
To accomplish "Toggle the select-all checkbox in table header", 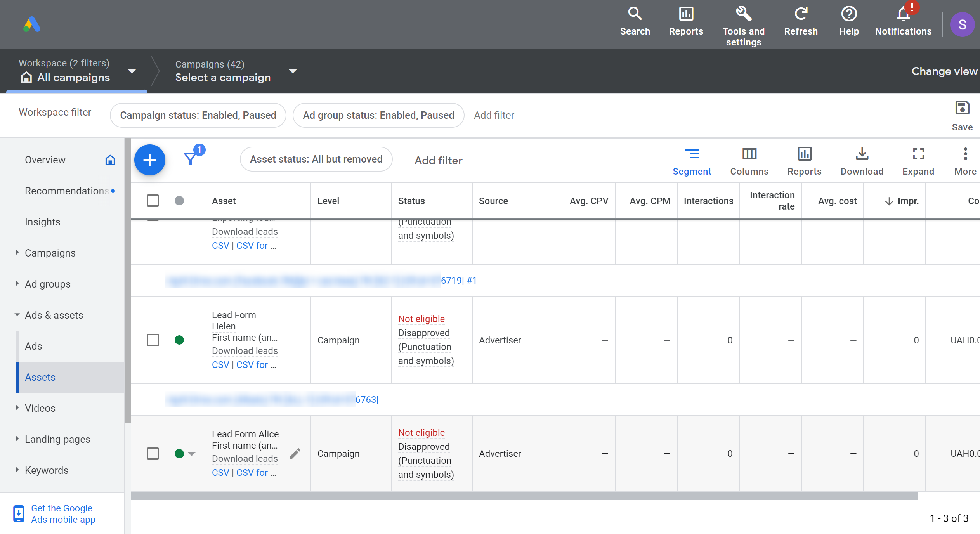I will 153,201.
